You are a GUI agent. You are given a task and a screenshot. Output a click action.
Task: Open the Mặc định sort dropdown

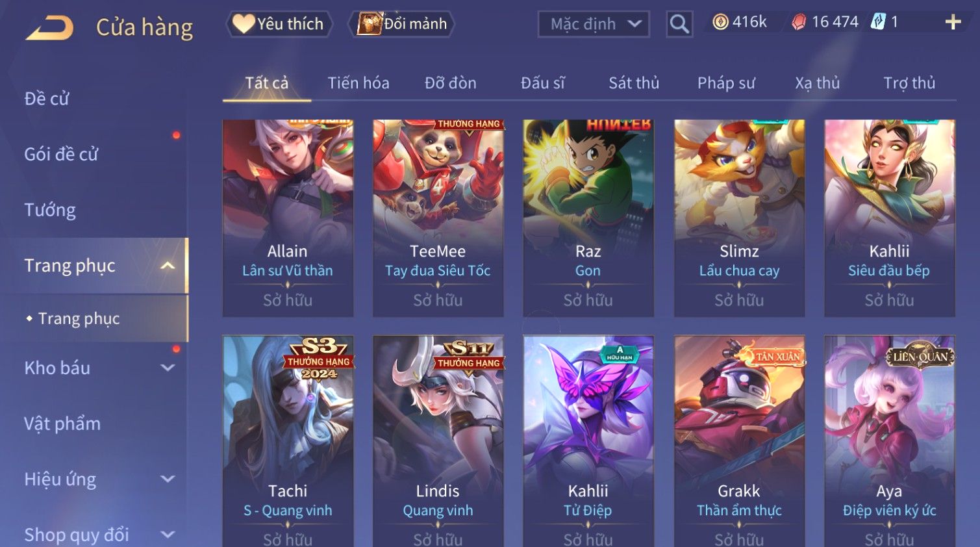tap(594, 25)
